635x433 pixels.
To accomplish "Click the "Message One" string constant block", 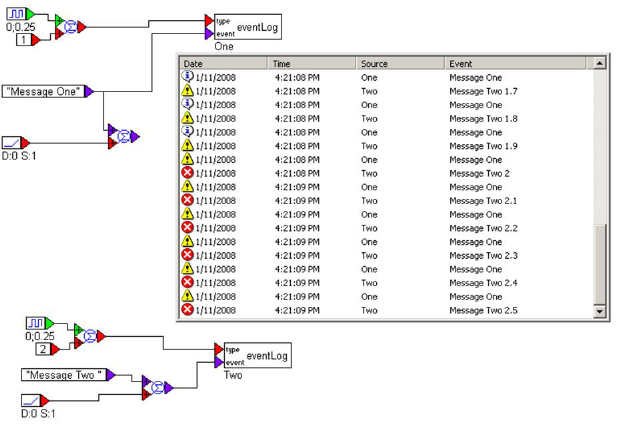I will click(43, 92).
